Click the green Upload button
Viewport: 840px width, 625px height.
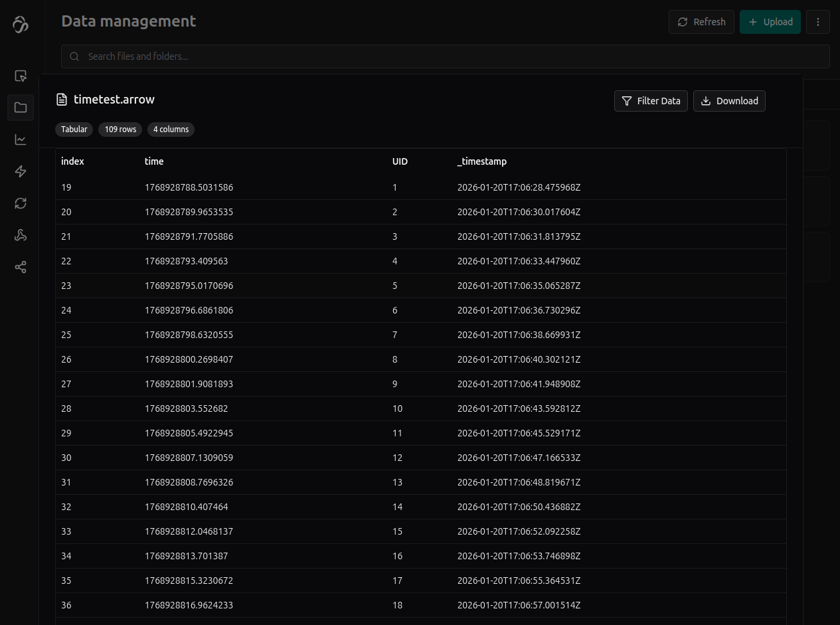point(770,22)
